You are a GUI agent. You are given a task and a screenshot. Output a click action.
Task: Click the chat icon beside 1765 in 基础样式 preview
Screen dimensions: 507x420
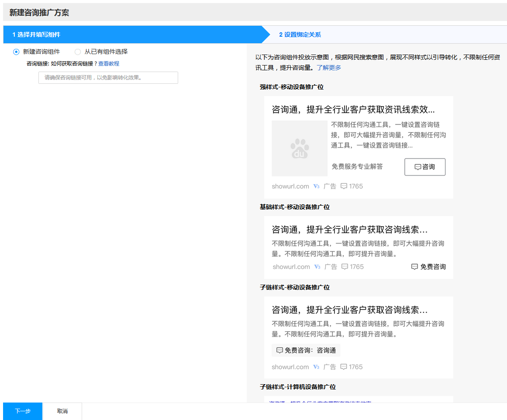point(345,267)
